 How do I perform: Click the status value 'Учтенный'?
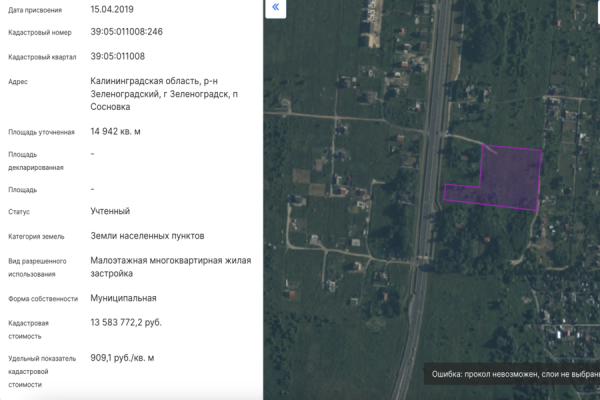click(x=110, y=212)
